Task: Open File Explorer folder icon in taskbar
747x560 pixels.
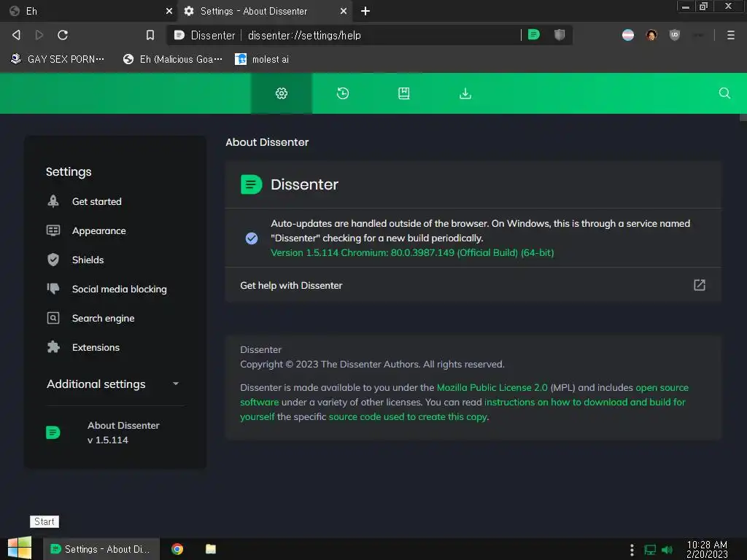Action: [211, 549]
